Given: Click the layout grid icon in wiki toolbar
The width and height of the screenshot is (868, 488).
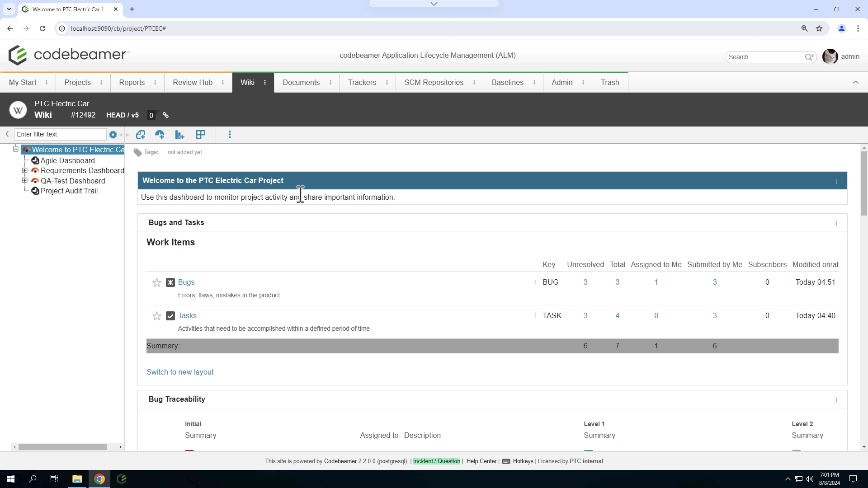Looking at the screenshot, I should (x=201, y=135).
